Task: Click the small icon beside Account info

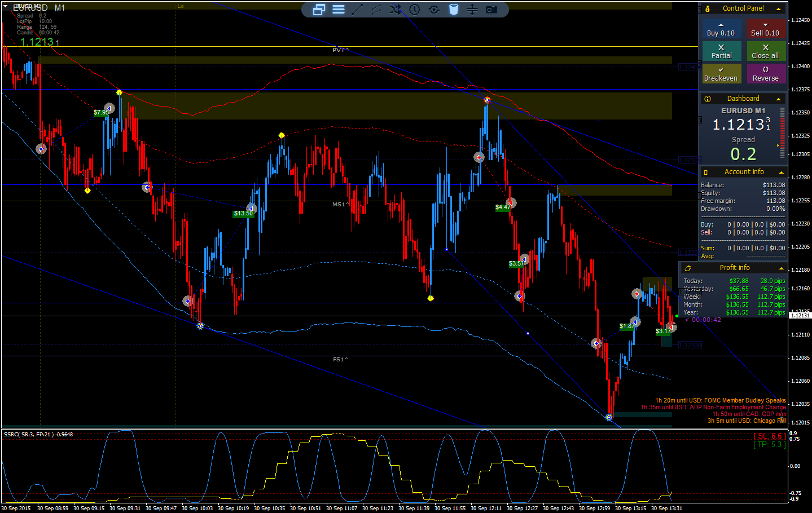Action: [706, 172]
